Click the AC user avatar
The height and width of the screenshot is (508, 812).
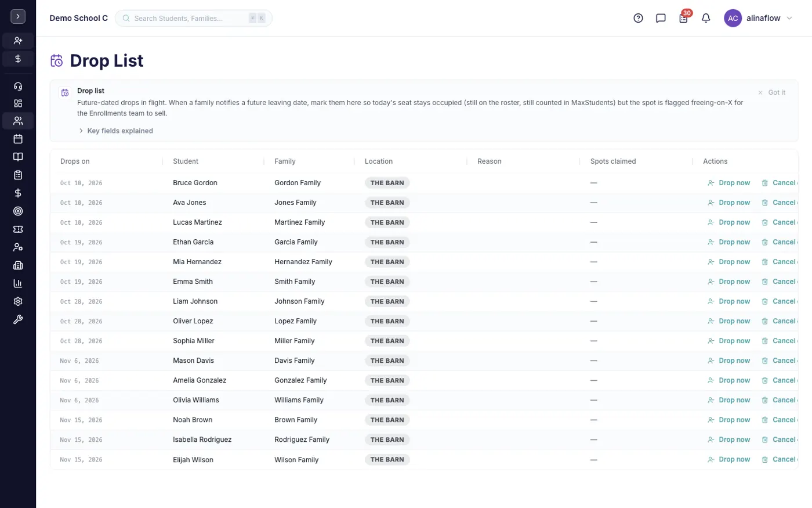733,18
